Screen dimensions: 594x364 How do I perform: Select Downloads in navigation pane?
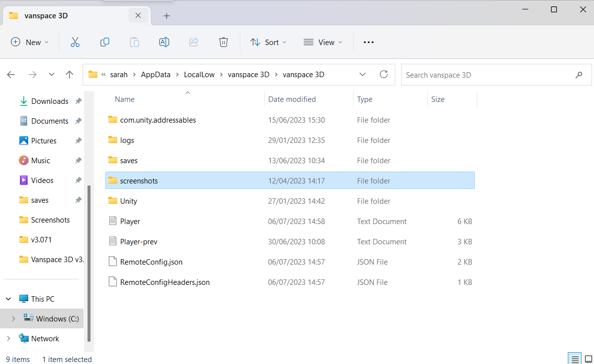pyautogui.click(x=49, y=101)
